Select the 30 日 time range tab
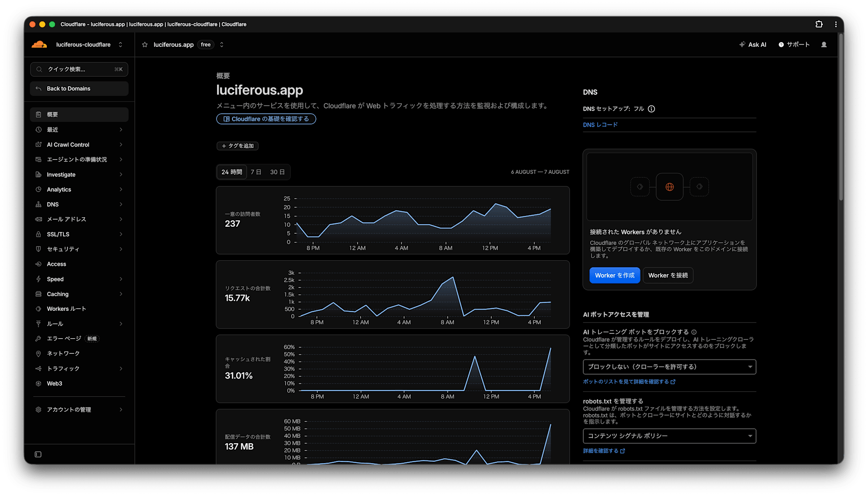 pyautogui.click(x=277, y=172)
